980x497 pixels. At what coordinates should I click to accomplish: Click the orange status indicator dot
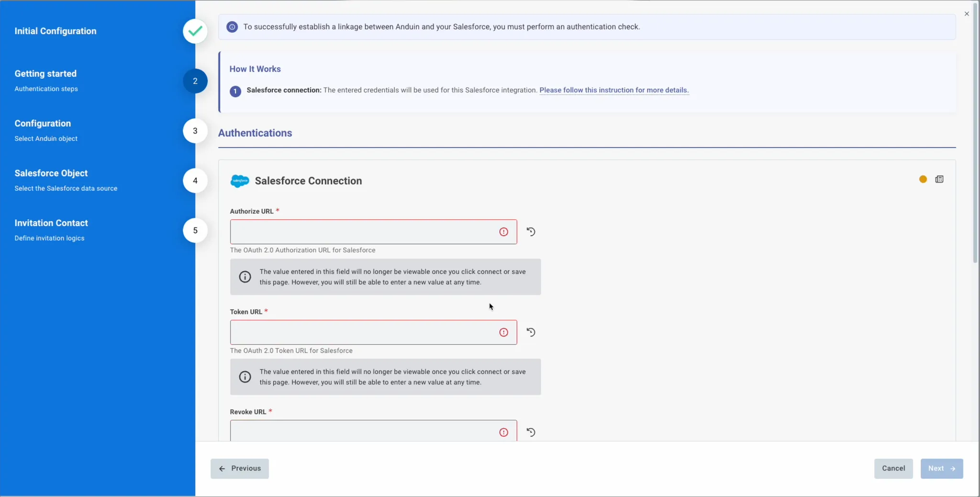point(923,179)
